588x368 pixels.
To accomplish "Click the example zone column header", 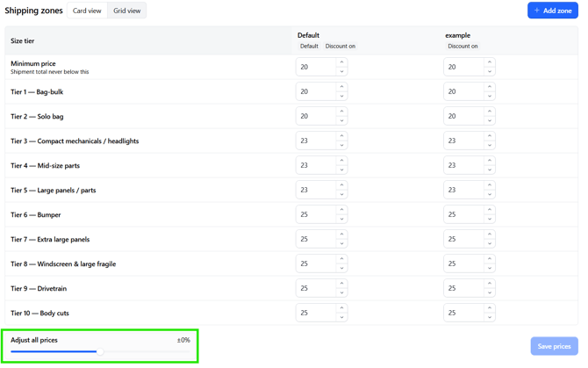I will 457,35.
